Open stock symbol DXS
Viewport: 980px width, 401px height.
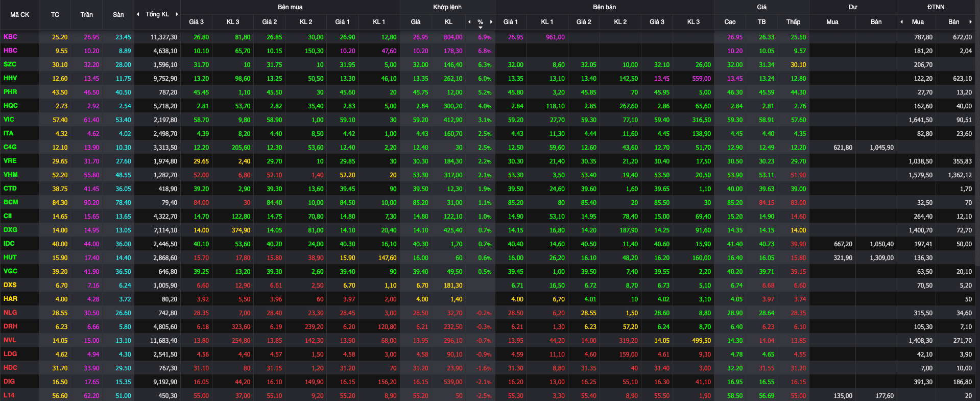[10, 285]
